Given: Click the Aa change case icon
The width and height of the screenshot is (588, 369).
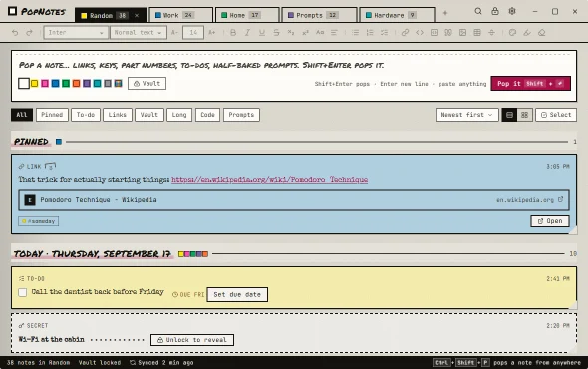Looking at the screenshot, I should [320, 33].
